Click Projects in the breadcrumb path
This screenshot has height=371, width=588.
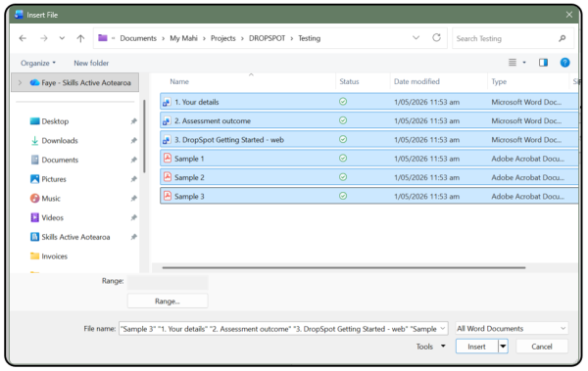click(x=223, y=38)
